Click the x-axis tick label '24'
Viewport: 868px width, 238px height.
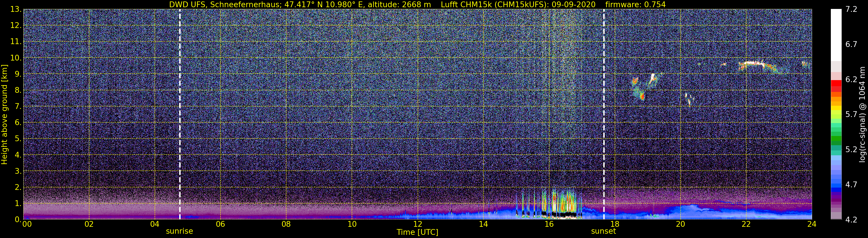tap(812, 224)
